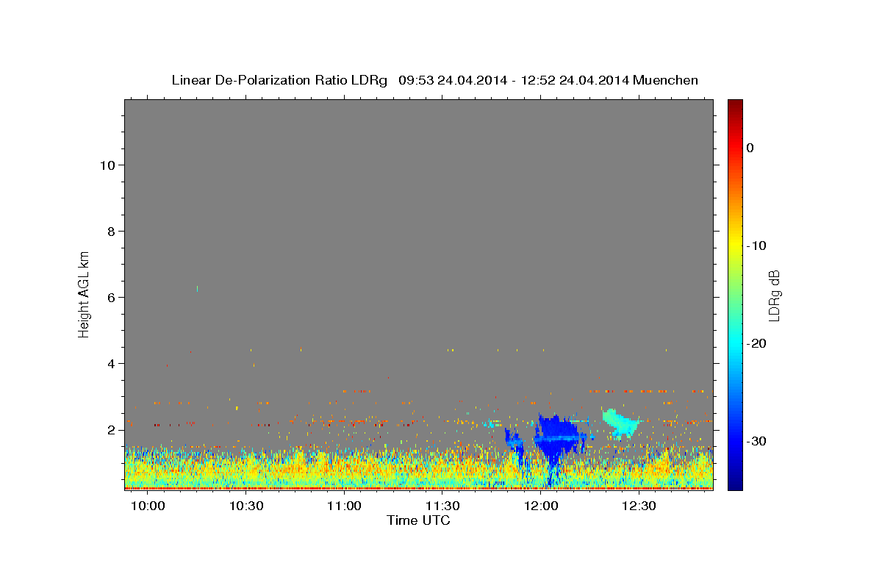882x588 pixels.
Task: Click the height tick label 6
Action: click(x=112, y=298)
